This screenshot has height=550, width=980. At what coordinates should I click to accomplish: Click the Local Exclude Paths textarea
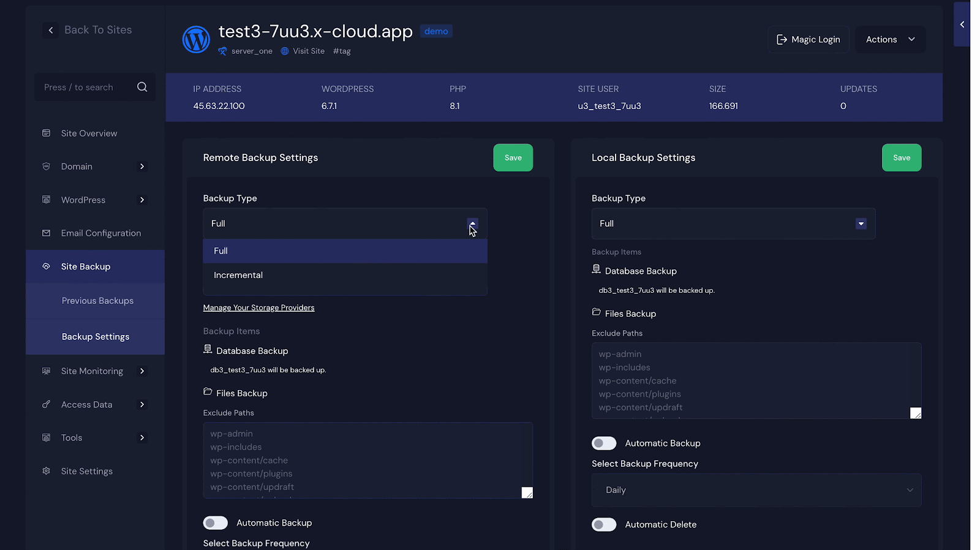756,380
